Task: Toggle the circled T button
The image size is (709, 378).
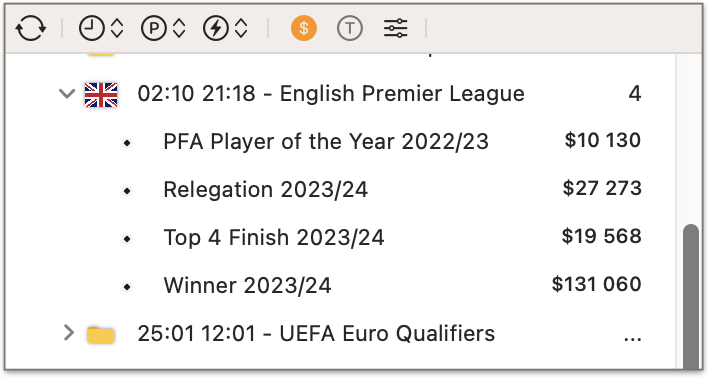Action: click(x=350, y=28)
